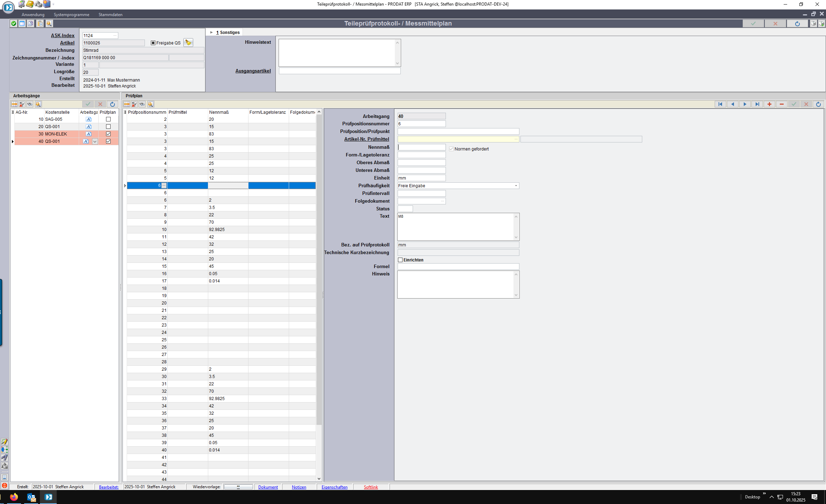Click the green checkmark icon in the top toolbar

point(14,23)
